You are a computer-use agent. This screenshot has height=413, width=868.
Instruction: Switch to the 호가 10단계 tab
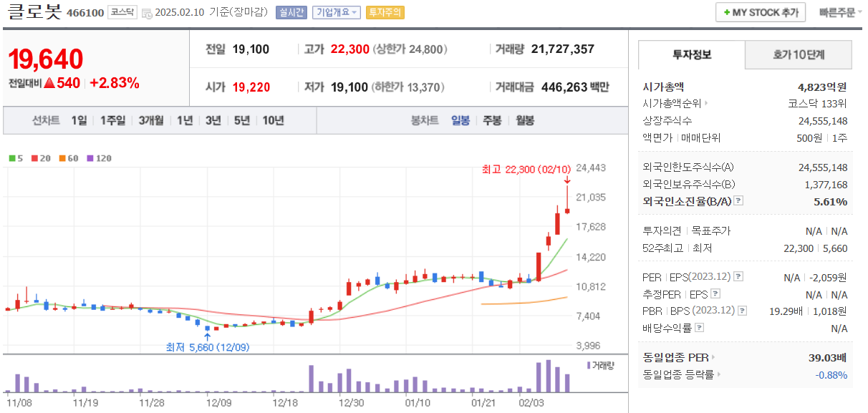tap(799, 54)
